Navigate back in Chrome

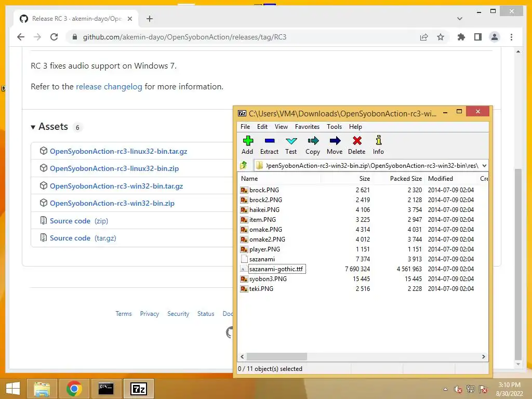pyautogui.click(x=21, y=37)
